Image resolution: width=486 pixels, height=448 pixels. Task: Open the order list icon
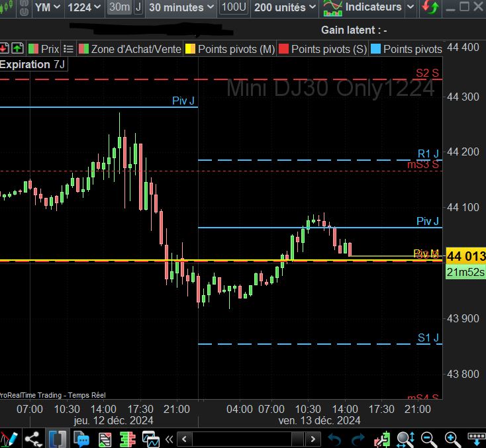(105, 439)
